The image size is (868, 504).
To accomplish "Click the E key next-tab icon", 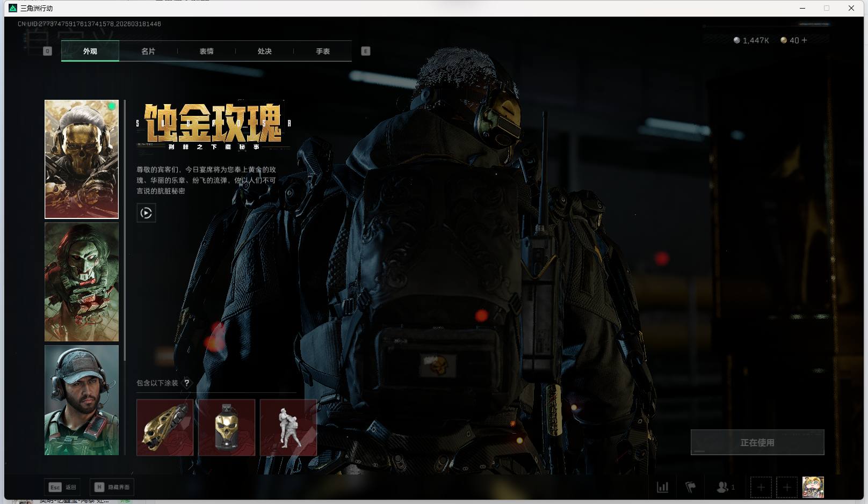I will tap(366, 51).
